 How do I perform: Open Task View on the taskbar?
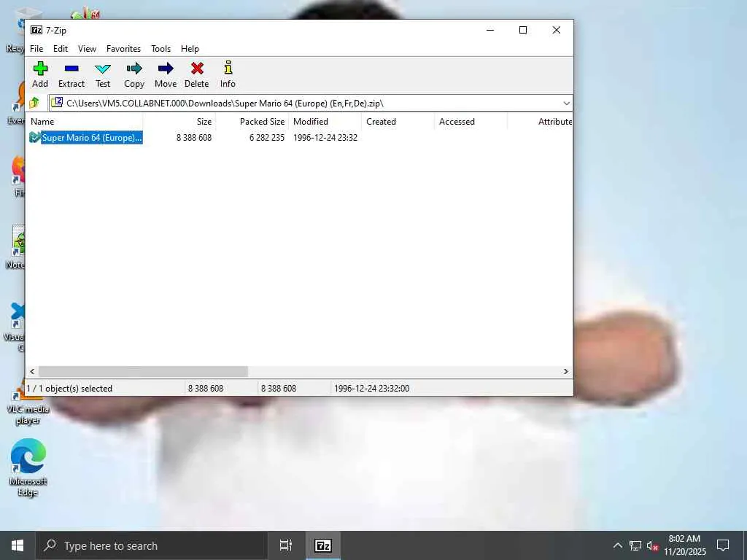pos(286,545)
